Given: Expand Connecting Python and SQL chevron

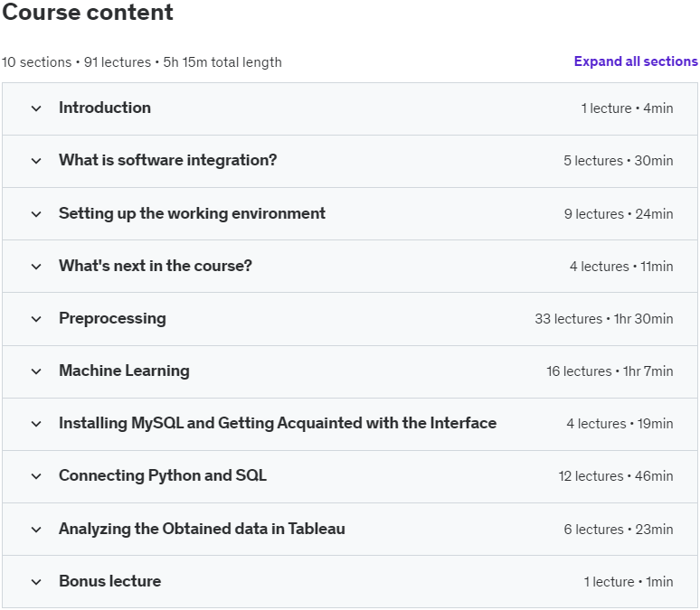Looking at the screenshot, I should pyautogui.click(x=36, y=476).
